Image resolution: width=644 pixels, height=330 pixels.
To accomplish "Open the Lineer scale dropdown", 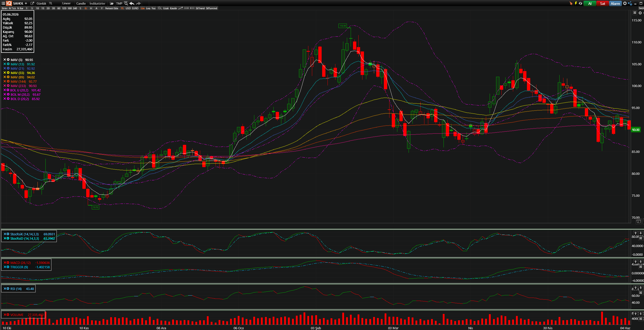I will pyautogui.click(x=68, y=3).
